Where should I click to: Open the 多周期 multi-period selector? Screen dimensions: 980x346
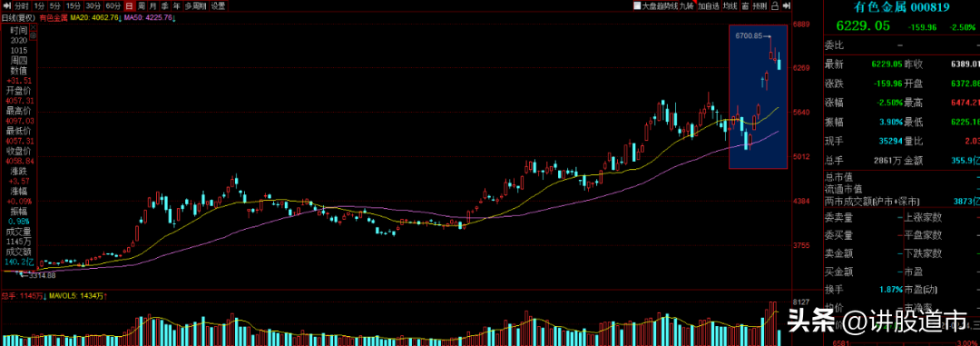[x=196, y=5]
